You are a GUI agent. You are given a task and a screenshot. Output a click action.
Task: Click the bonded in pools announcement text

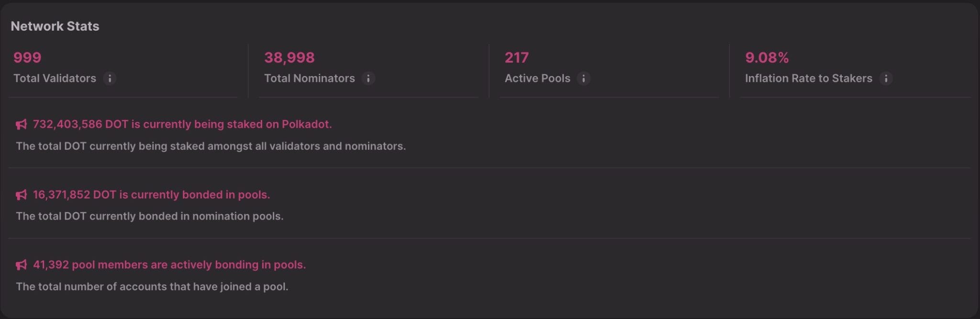click(x=151, y=195)
